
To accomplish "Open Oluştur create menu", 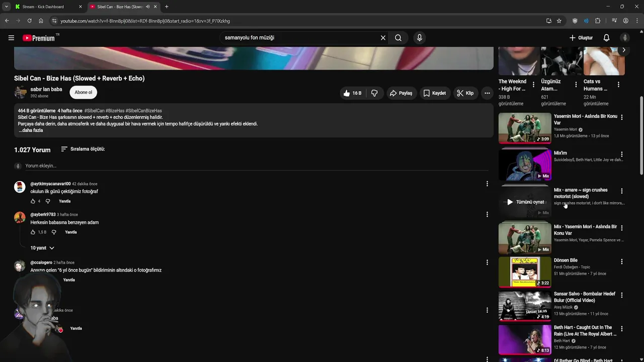I will click(581, 38).
